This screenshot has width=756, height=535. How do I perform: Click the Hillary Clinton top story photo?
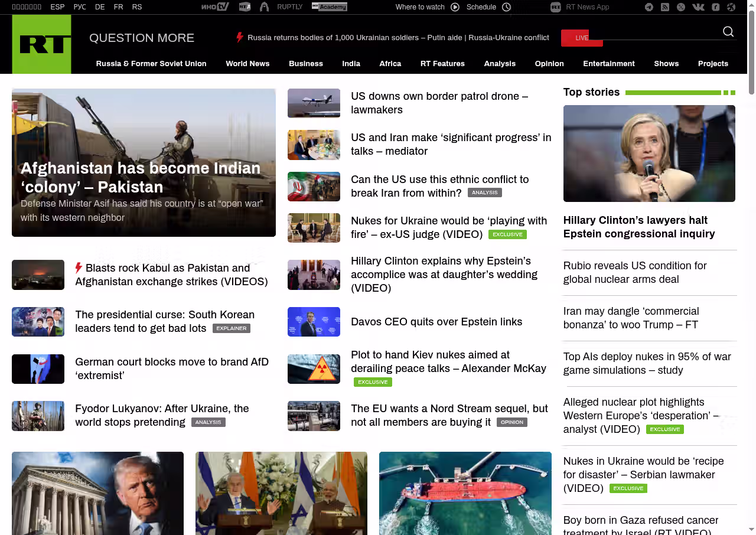point(649,154)
